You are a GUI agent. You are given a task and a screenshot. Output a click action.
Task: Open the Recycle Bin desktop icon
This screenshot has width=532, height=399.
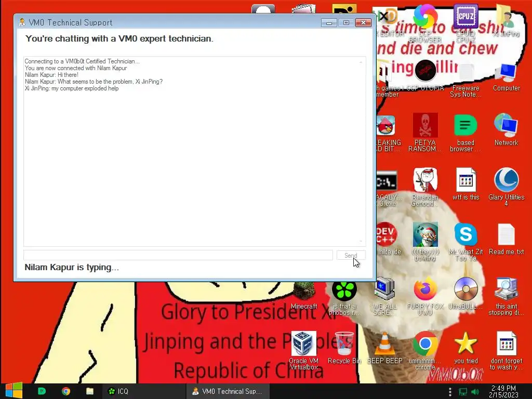point(344,348)
